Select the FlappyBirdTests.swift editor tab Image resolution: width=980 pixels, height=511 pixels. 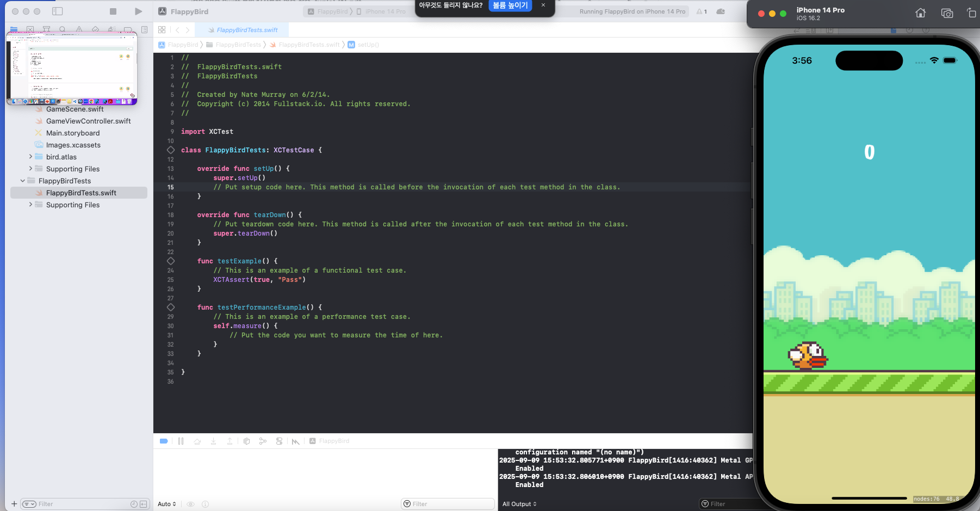242,30
